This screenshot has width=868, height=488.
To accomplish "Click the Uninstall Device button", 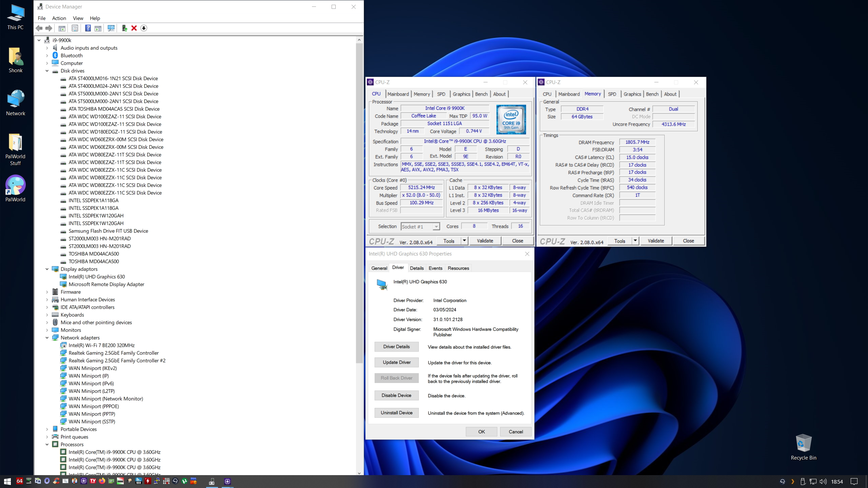I will 396,413.
